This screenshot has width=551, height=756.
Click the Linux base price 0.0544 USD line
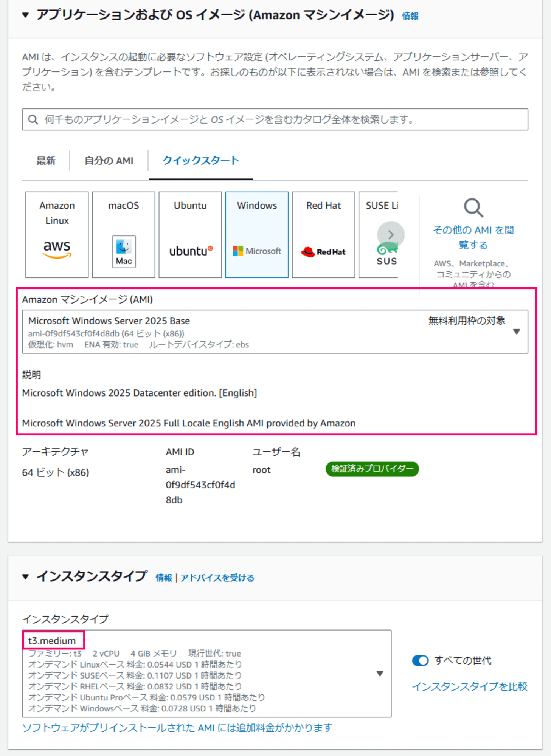click(135, 665)
